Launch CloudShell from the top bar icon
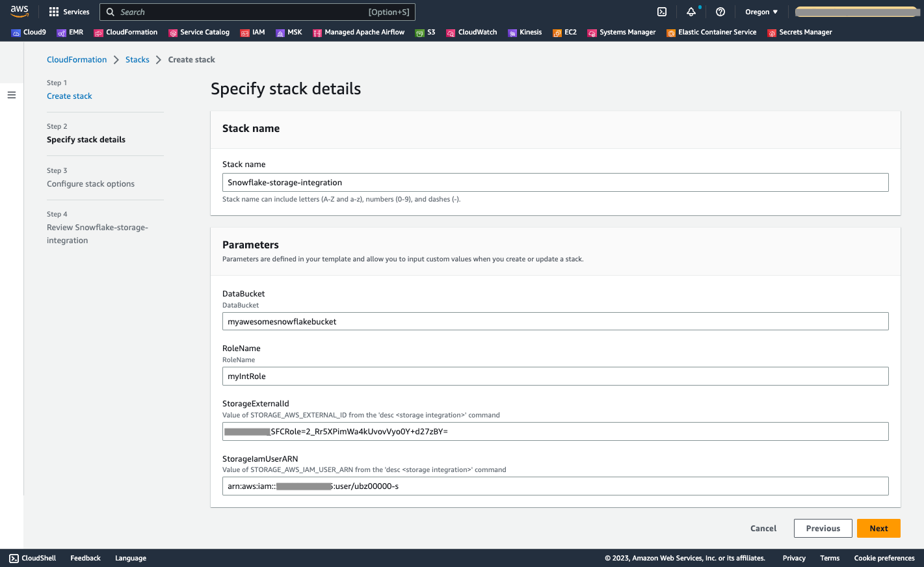This screenshot has width=924, height=567. click(662, 12)
